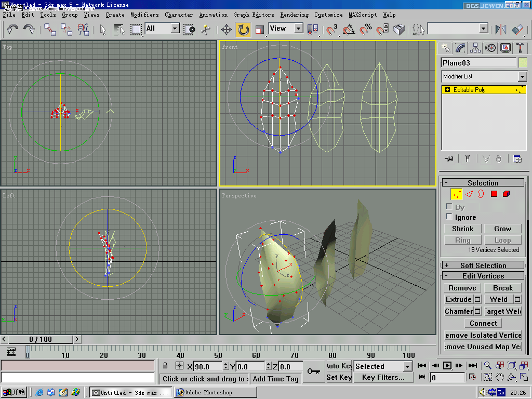Select the Select and Link tool
532x399 pixels.
tap(50, 30)
